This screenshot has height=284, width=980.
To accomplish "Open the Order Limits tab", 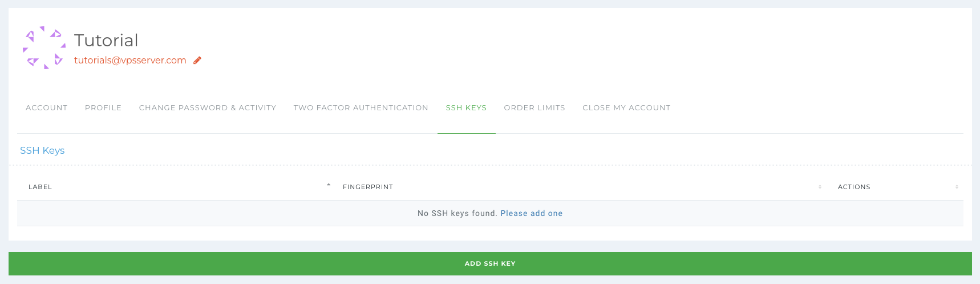I will 534,107.
